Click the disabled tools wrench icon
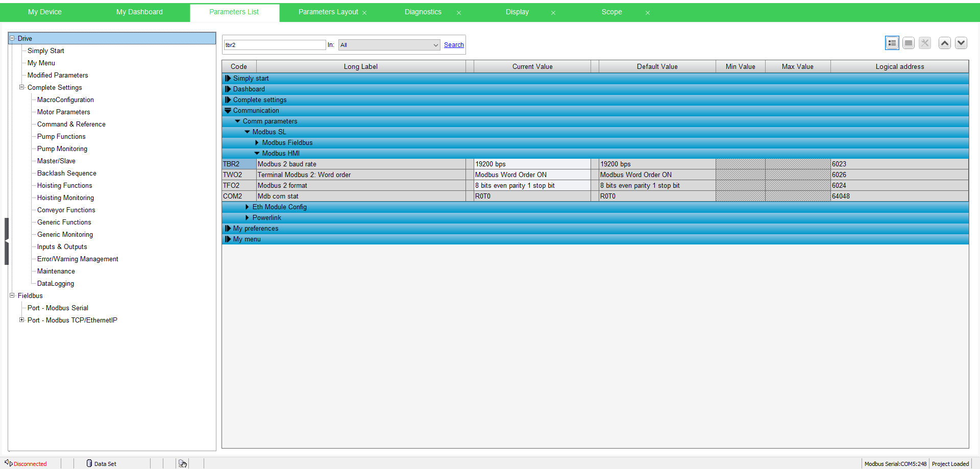Viewport: 980px width, 469px height. tap(925, 43)
